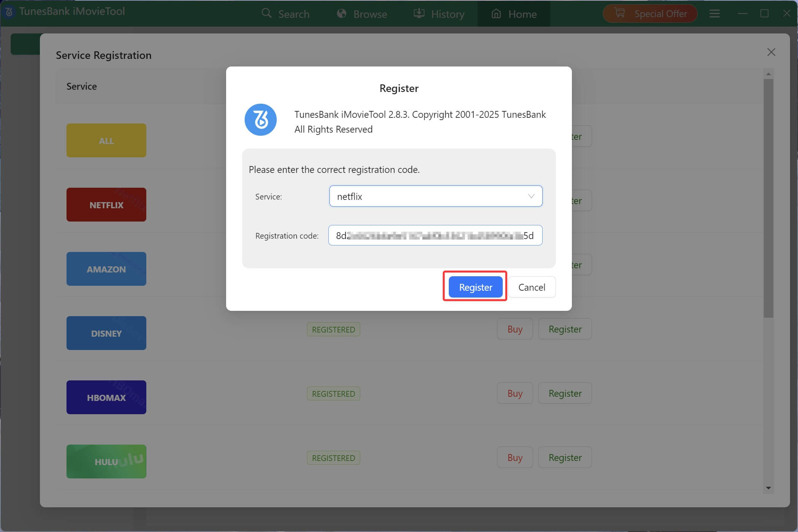798x532 pixels.
Task: Click the TunesBank logo inside the Register dialog
Action: coord(261,120)
